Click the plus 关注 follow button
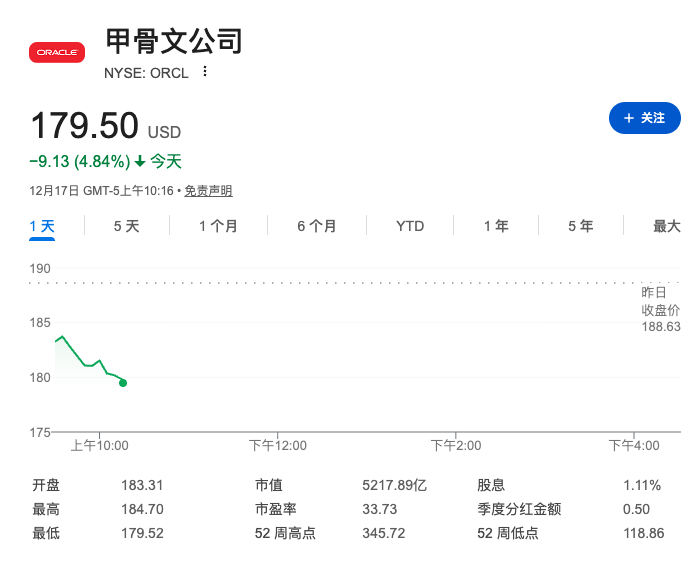Image resolution: width=696 pixels, height=564 pixels. pyautogui.click(x=644, y=118)
